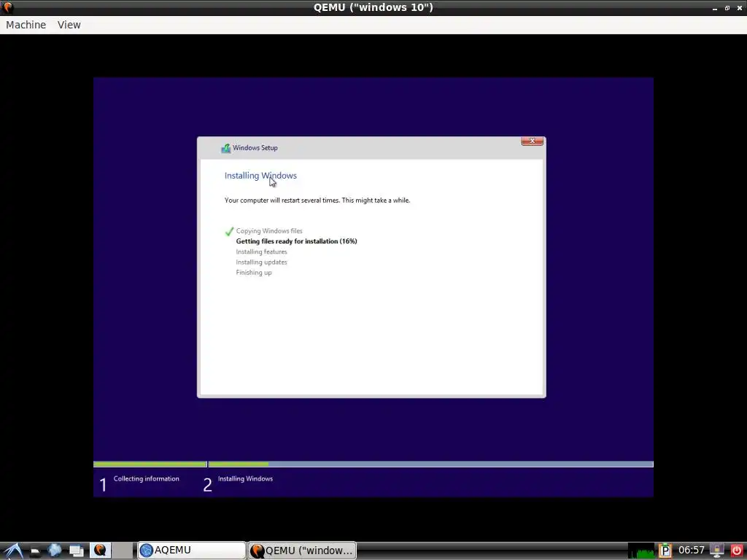Click the green checkmark beside Copying Windows files
This screenshot has width=747, height=560.
point(229,231)
